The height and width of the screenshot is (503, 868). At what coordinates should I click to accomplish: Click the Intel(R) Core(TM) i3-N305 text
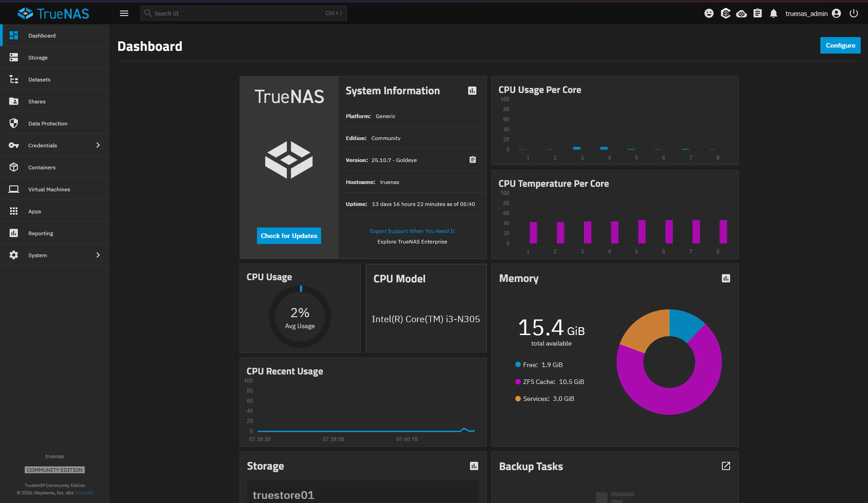point(426,319)
